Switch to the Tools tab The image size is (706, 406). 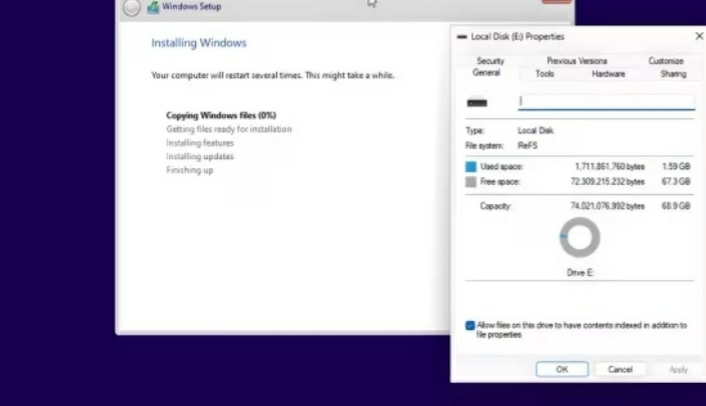click(x=544, y=74)
